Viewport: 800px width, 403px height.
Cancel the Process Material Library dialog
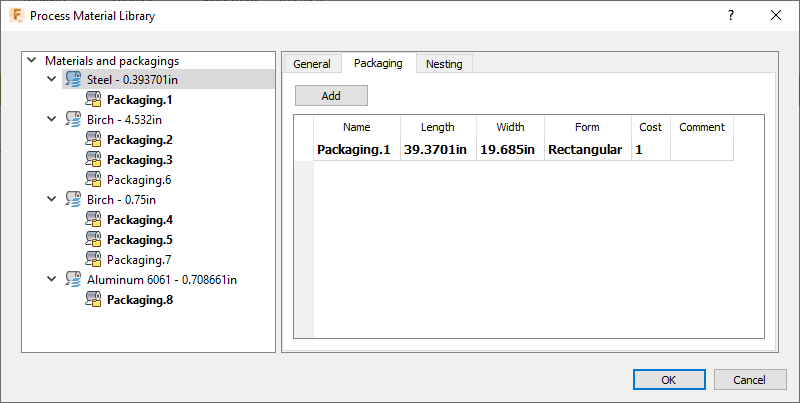[749, 380]
